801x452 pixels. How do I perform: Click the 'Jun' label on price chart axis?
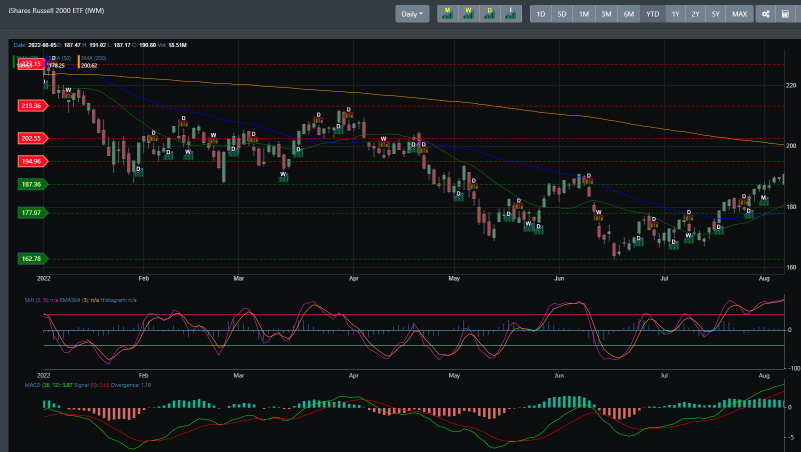click(x=559, y=278)
